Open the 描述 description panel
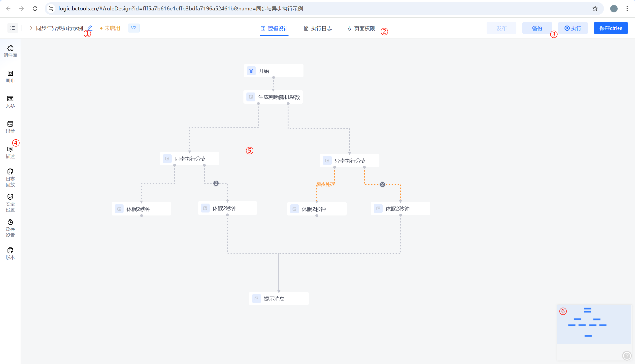 10,152
